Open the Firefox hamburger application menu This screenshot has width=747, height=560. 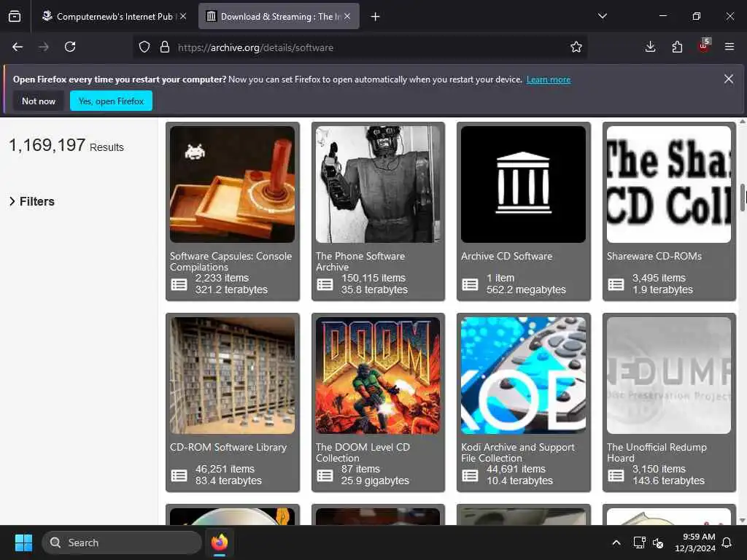tap(729, 47)
